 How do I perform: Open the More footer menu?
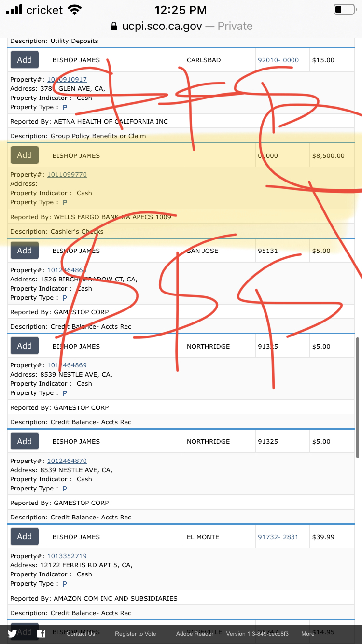(308, 634)
